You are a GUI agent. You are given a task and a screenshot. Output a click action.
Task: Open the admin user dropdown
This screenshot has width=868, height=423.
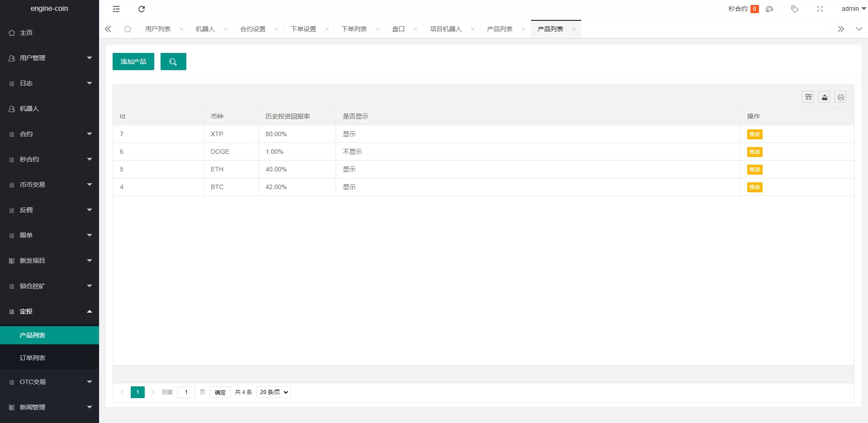[x=853, y=9]
